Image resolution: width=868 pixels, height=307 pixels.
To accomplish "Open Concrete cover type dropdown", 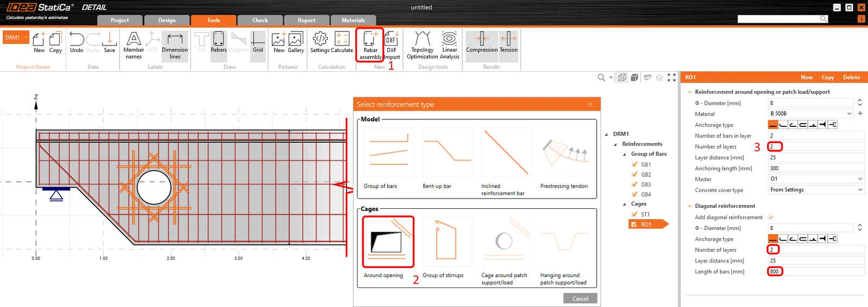I will pos(816,190).
